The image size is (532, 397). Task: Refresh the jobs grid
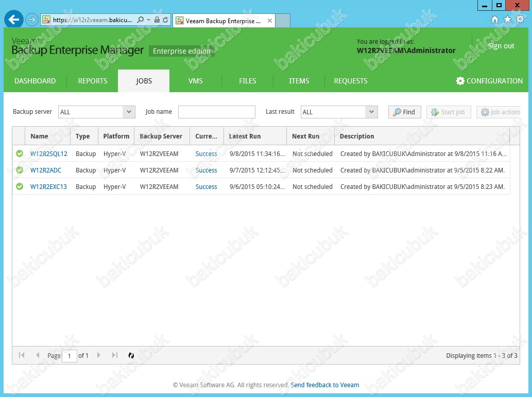pos(131,355)
